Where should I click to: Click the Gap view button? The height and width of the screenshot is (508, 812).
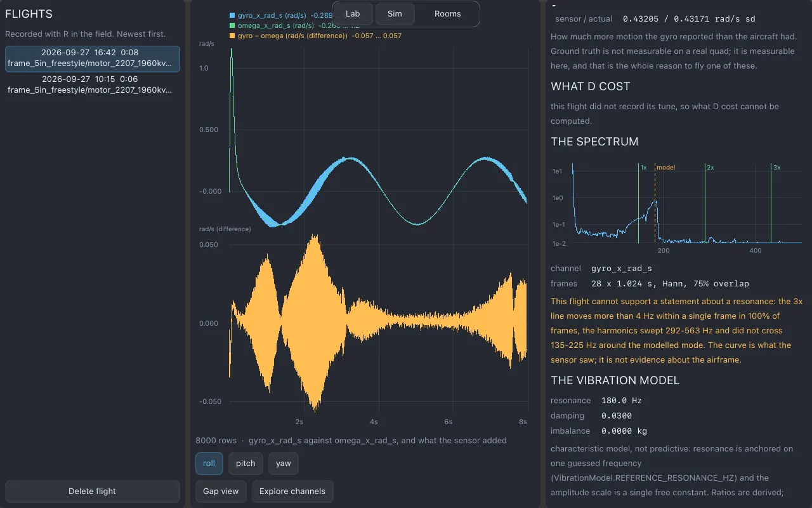[221, 491]
